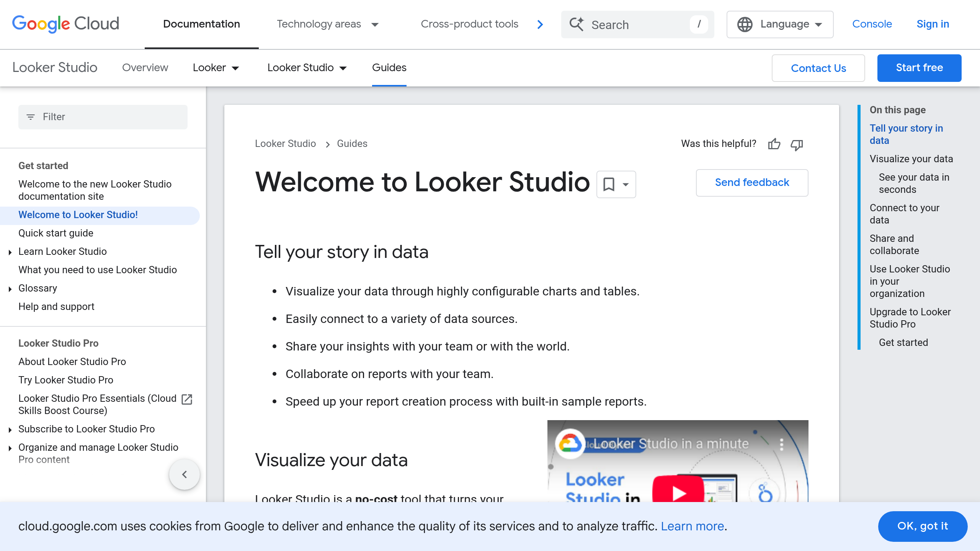The height and width of the screenshot is (551, 980).
Task: Switch to the Overview tab
Action: [x=145, y=68]
